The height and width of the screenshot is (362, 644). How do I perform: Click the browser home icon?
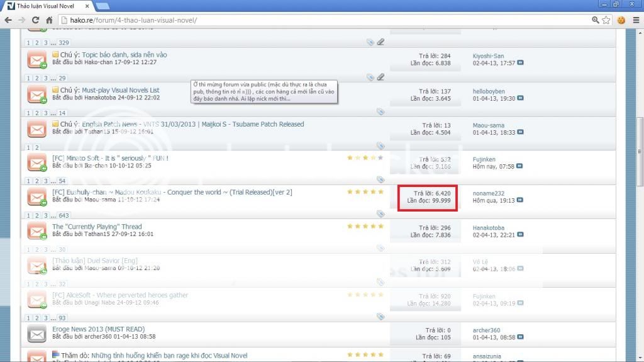pyautogui.click(x=49, y=20)
